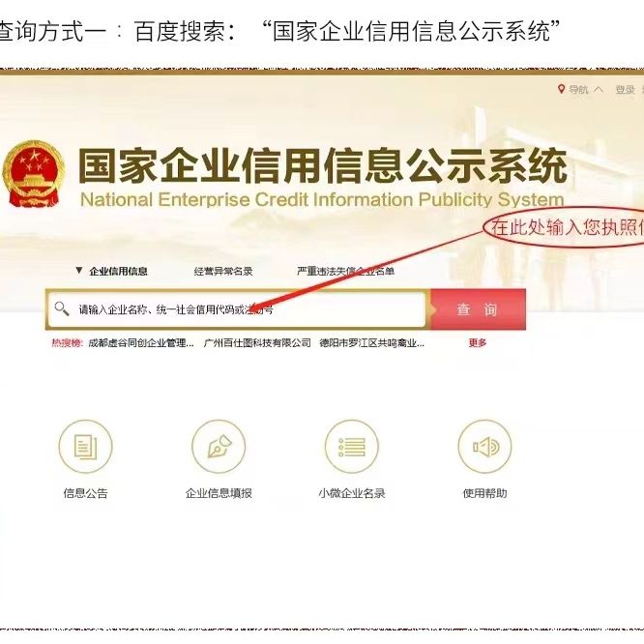Open the 小微企业名录 list icon
The image size is (644, 644).
352,447
